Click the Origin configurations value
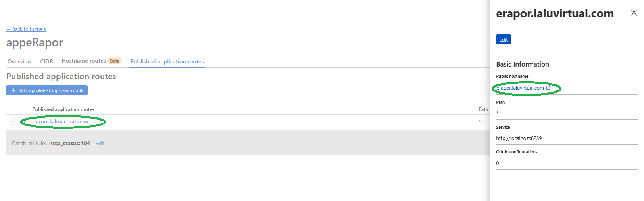 coord(498,163)
